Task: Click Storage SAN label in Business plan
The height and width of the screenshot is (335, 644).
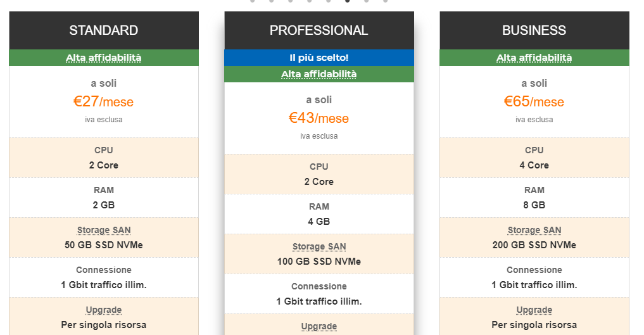Action: (x=534, y=231)
